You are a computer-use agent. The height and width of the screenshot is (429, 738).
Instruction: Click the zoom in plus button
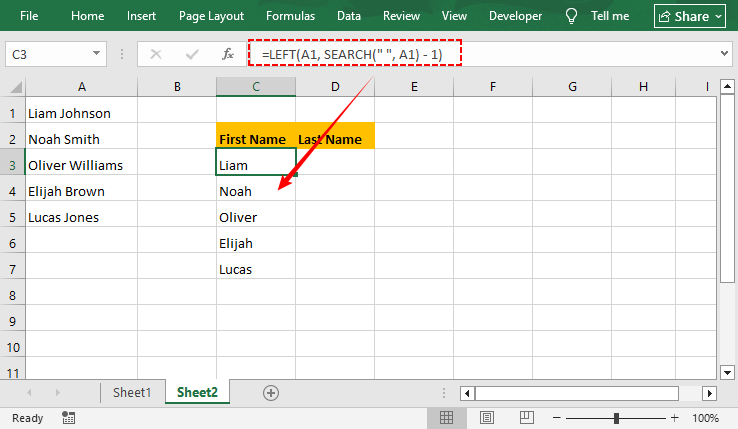(x=674, y=418)
